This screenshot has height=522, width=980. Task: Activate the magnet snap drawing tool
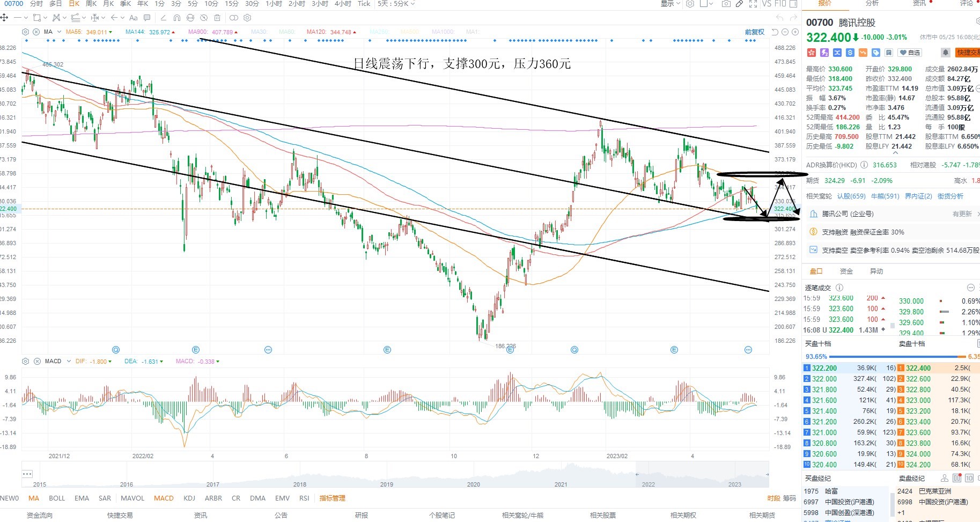click(x=177, y=18)
